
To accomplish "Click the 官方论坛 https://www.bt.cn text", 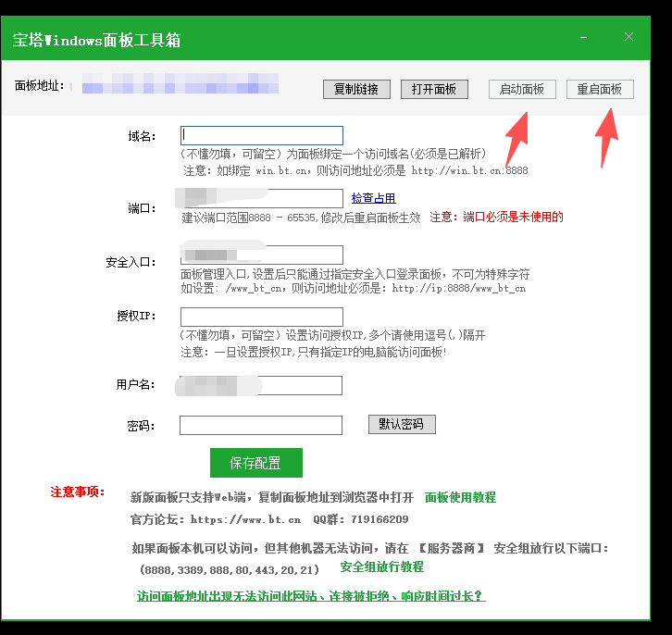I will pyautogui.click(x=215, y=519).
